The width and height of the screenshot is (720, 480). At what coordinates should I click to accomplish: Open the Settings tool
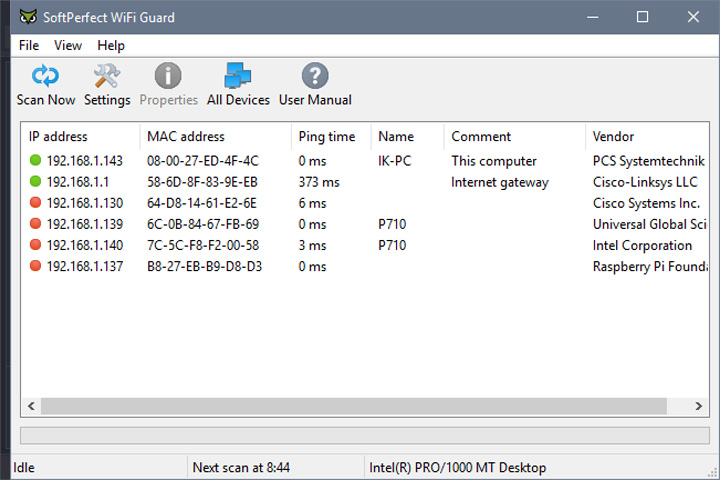click(x=107, y=85)
